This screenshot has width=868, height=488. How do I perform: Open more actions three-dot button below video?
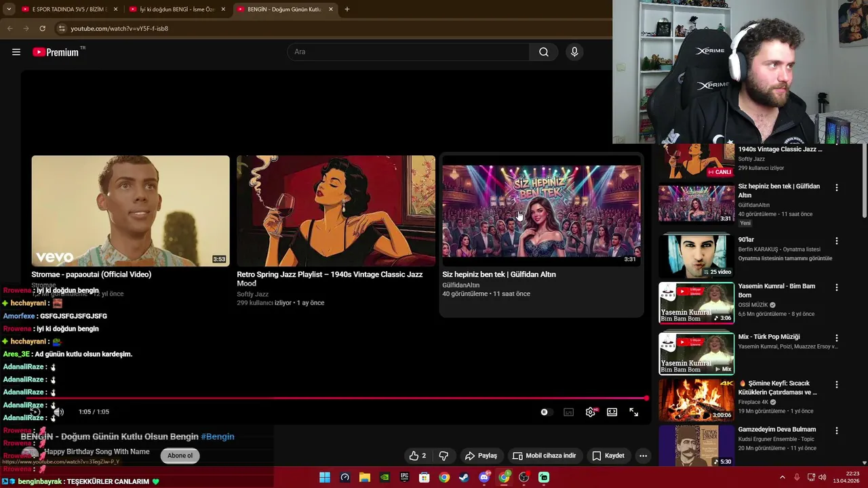point(643,455)
